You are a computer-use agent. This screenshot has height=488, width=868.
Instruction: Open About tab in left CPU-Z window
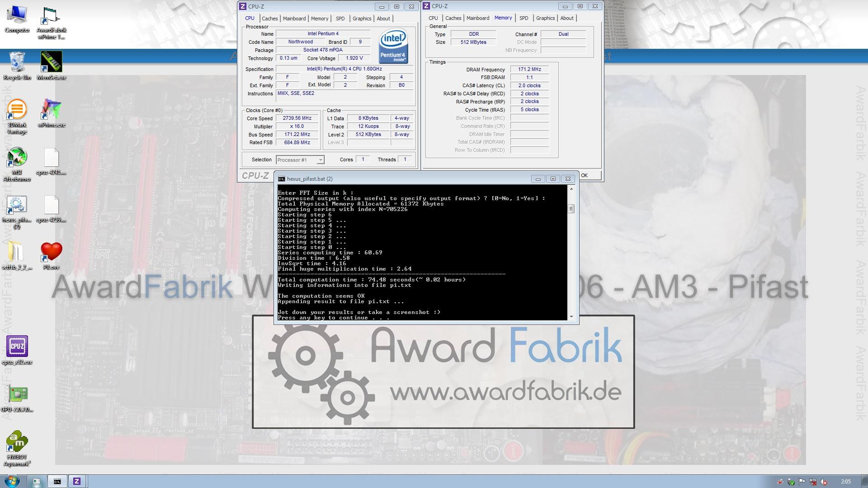pyautogui.click(x=383, y=19)
